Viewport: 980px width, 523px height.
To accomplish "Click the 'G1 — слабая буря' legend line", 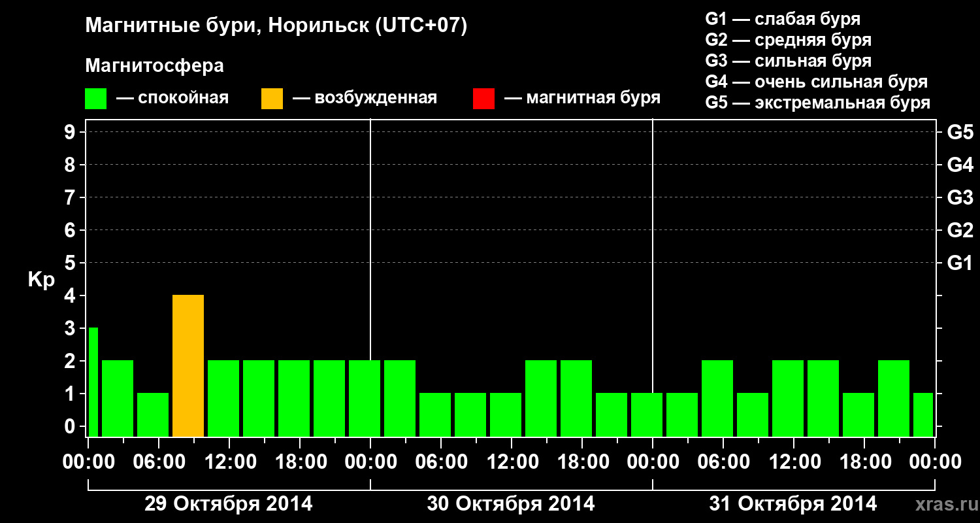I will [783, 19].
